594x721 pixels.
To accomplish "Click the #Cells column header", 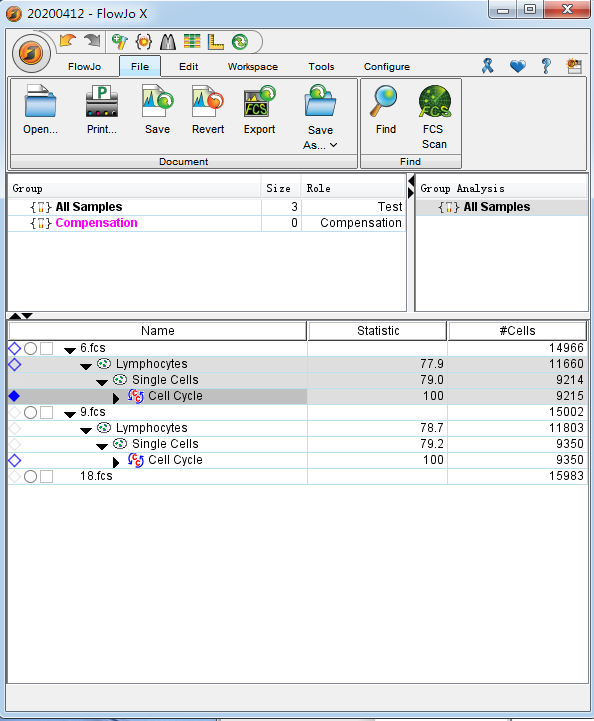I will [x=517, y=331].
